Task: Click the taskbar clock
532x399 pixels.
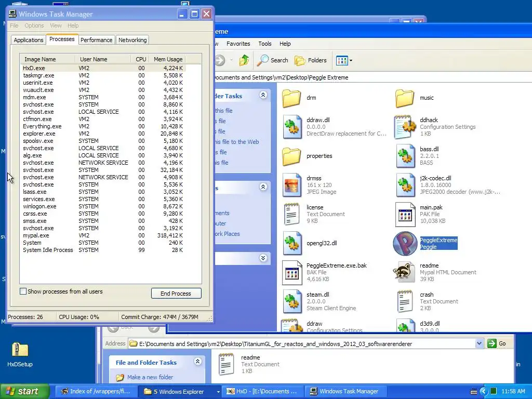Action: tap(513, 392)
